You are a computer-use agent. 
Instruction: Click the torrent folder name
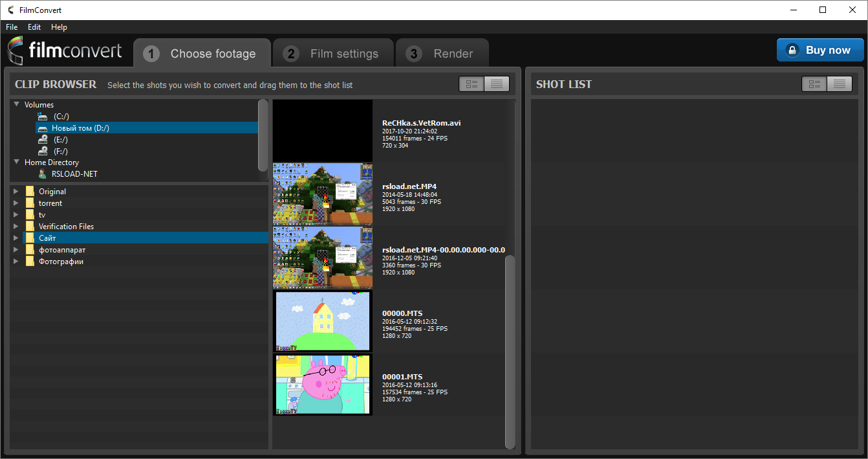[x=50, y=203]
